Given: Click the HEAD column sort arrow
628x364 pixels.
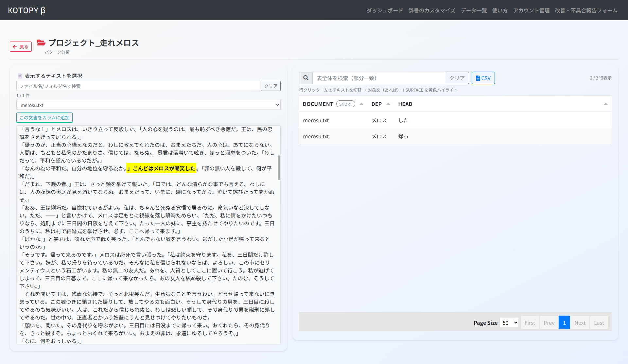Looking at the screenshot, I should pyautogui.click(x=605, y=104).
